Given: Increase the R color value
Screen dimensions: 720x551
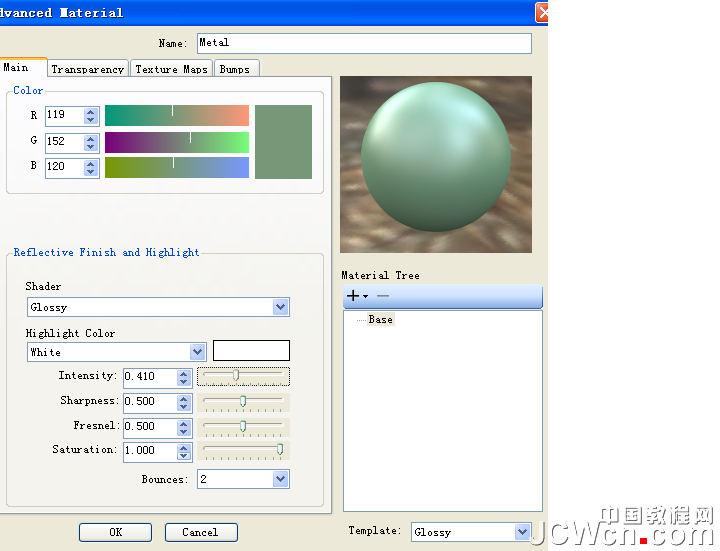Looking at the screenshot, I should pyautogui.click(x=91, y=112).
